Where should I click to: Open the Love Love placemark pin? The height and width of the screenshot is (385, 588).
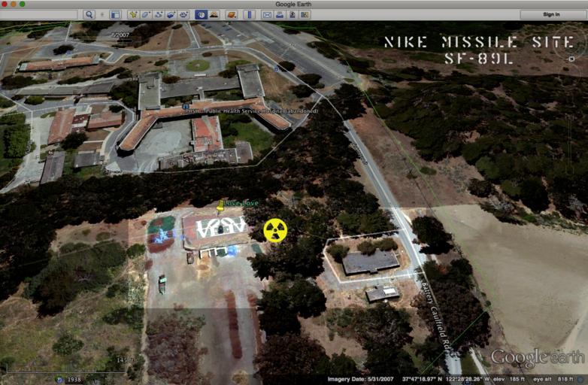click(x=220, y=205)
